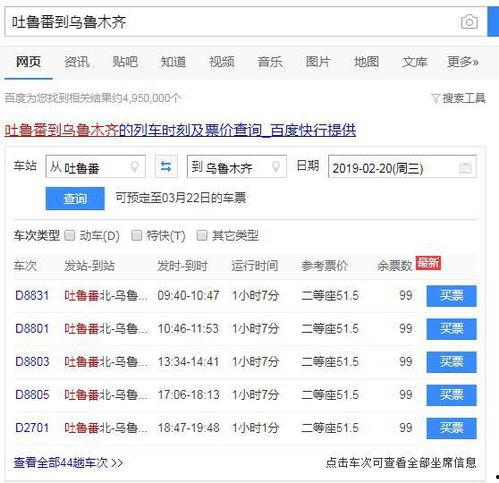This screenshot has width=499, height=483.
Task: Check the 特快(T) train type box
Action: 136,235
